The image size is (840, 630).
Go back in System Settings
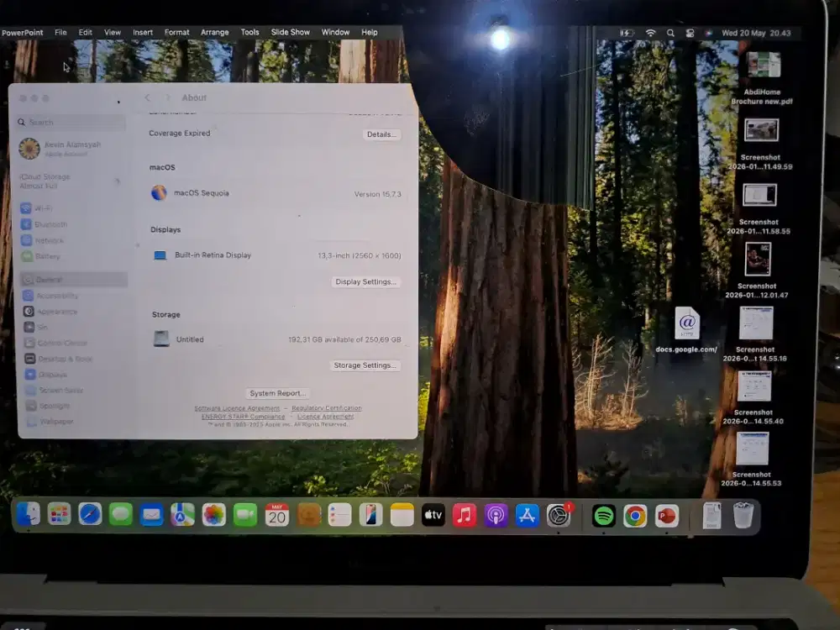click(x=147, y=97)
